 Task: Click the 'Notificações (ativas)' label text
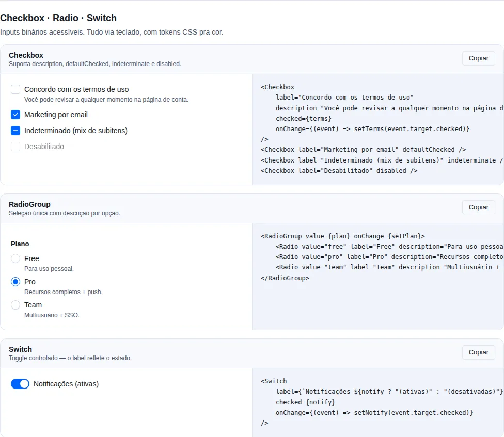66,384
